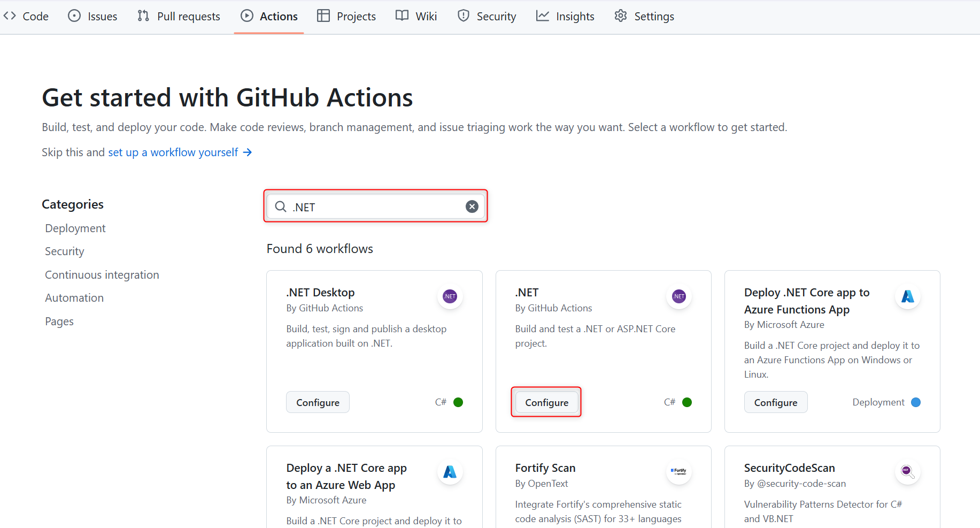Select the Pull requests branch icon
Image resolution: width=980 pixels, height=528 pixels.
coord(143,16)
